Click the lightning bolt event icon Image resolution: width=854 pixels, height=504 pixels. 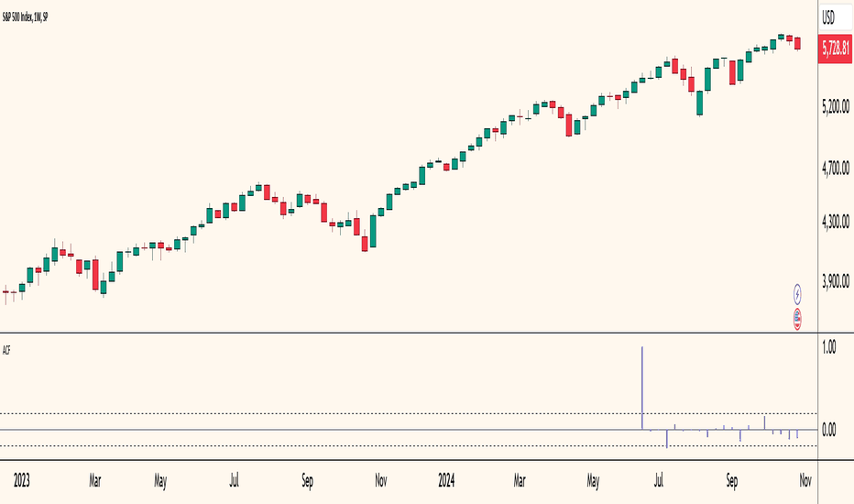(797, 295)
